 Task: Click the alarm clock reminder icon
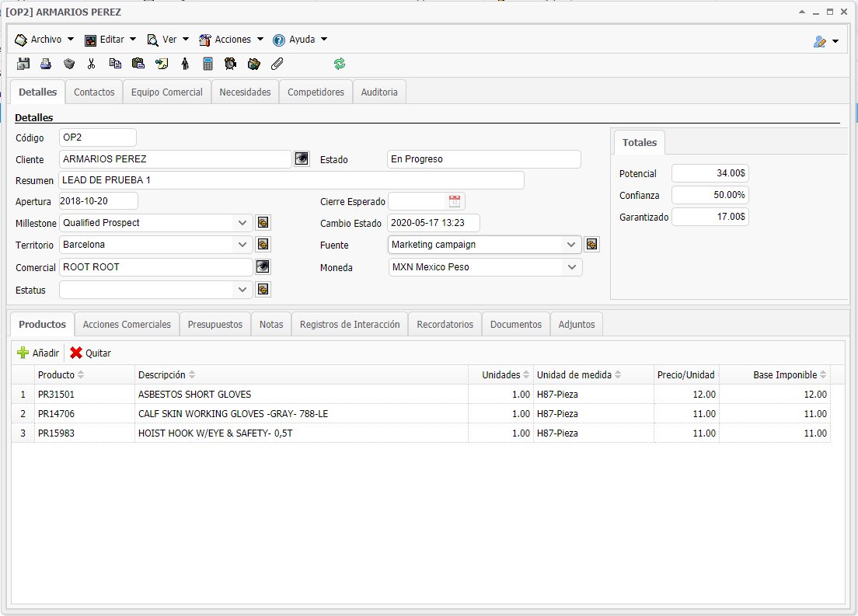[231, 64]
